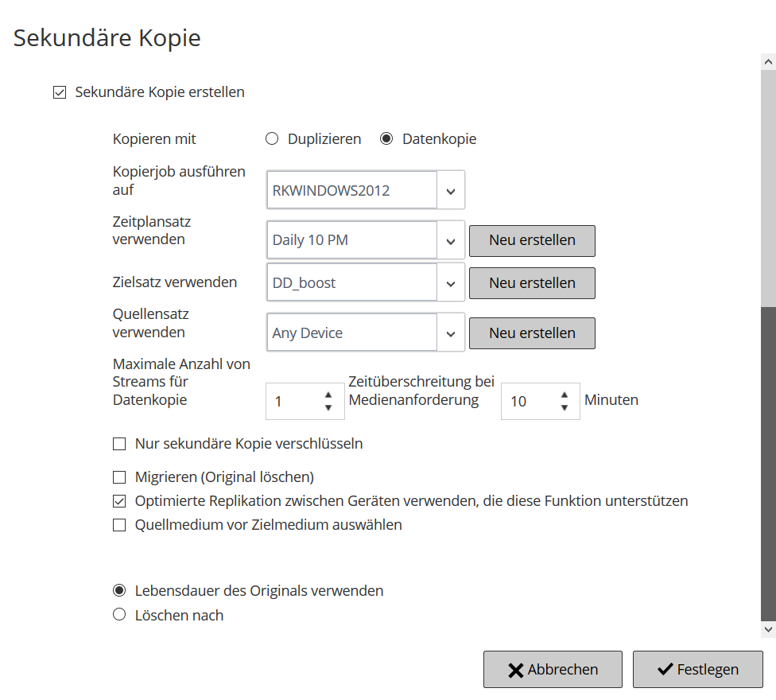
Task: Expand the Daily 10 PM schedule dropdown
Action: pos(451,240)
